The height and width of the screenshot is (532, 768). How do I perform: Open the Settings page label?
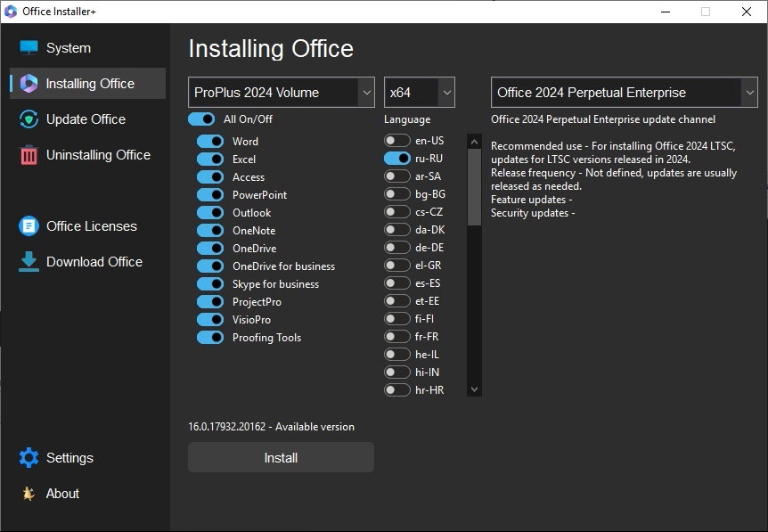click(x=69, y=457)
